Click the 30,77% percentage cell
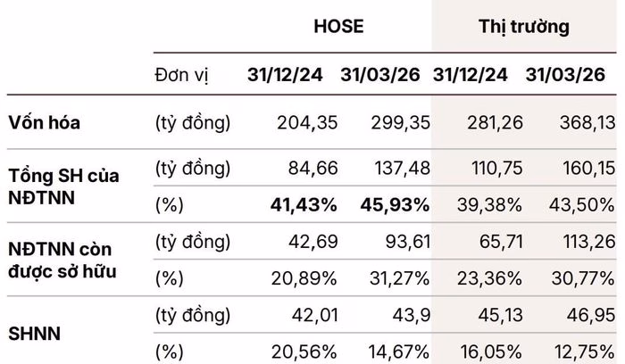Image resolution: width=625 pixels, height=364 pixels. click(583, 278)
